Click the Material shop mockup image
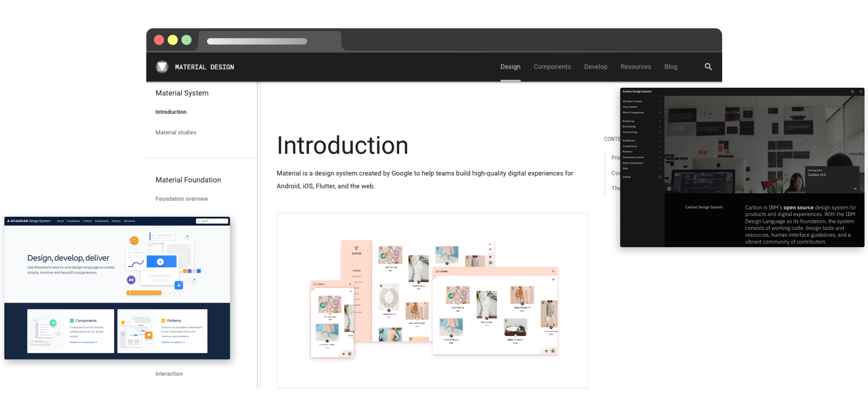This screenshot has width=868, height=417. 432,301
